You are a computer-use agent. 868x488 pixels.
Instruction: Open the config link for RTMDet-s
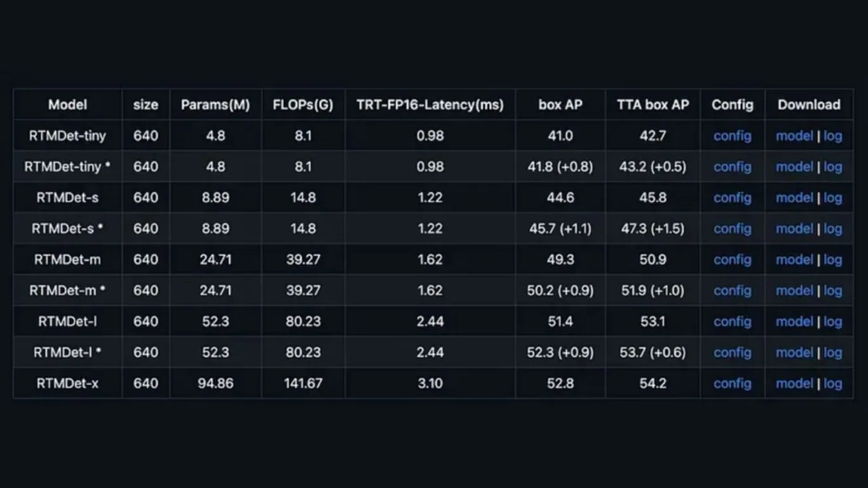tap(733, 198)
